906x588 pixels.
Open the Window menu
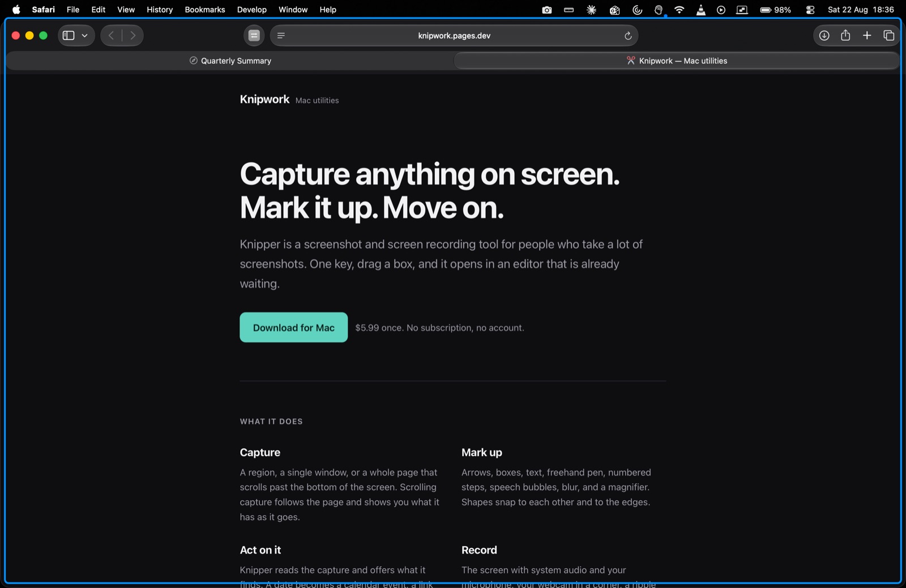[x=293, y=10]
